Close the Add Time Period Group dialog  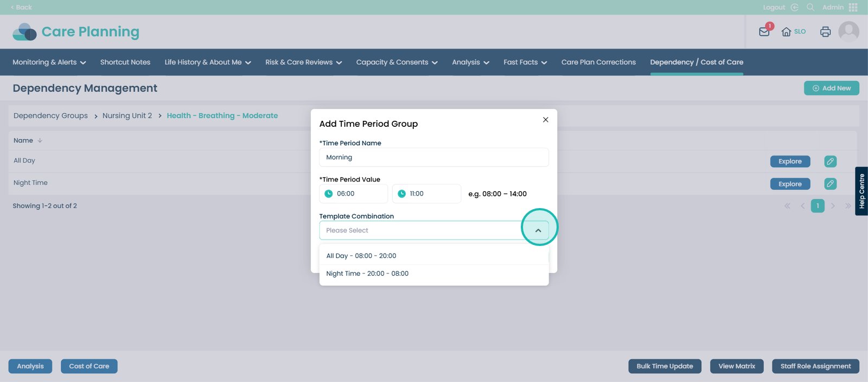click(545, 120)
